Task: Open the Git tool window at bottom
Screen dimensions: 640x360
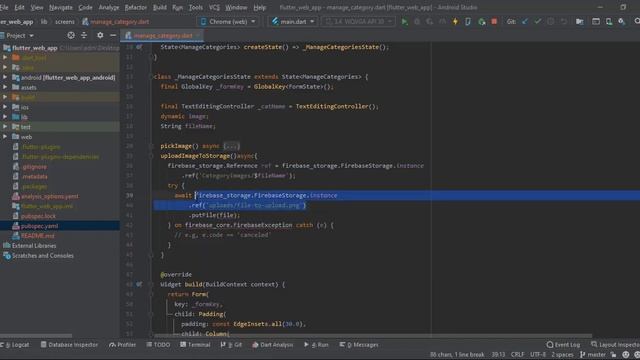Action: tap(231, 345)
